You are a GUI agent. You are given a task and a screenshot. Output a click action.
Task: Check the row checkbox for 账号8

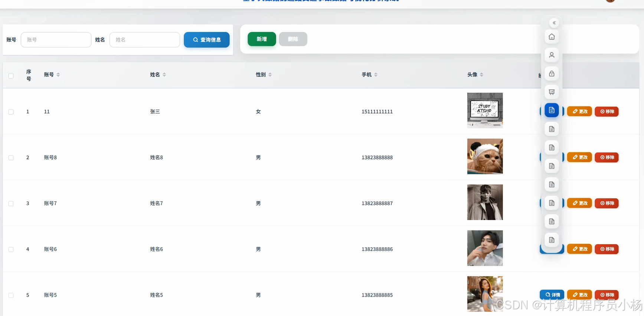tap(11, 158)
